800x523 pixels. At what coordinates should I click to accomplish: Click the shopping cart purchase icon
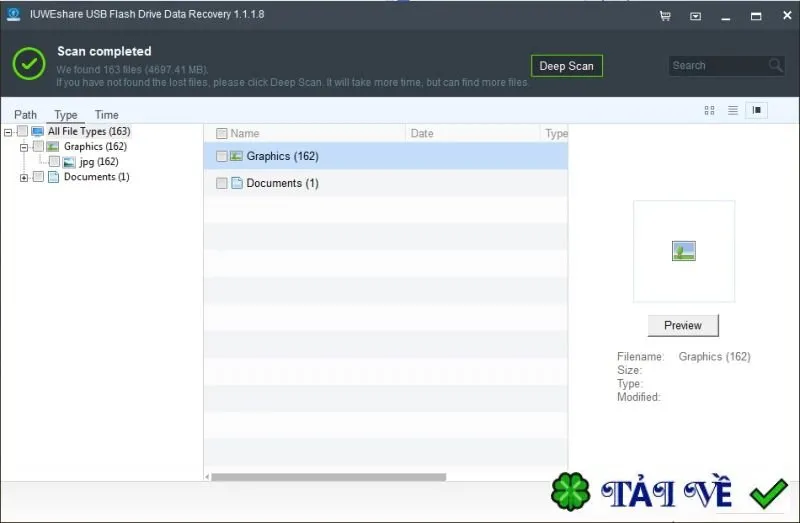(665, 16)
